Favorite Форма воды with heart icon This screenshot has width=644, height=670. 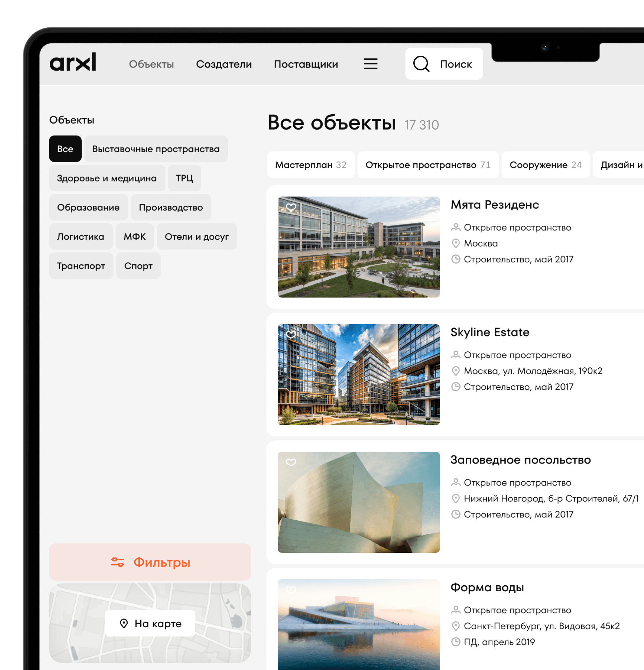click(x=291, y=590)
